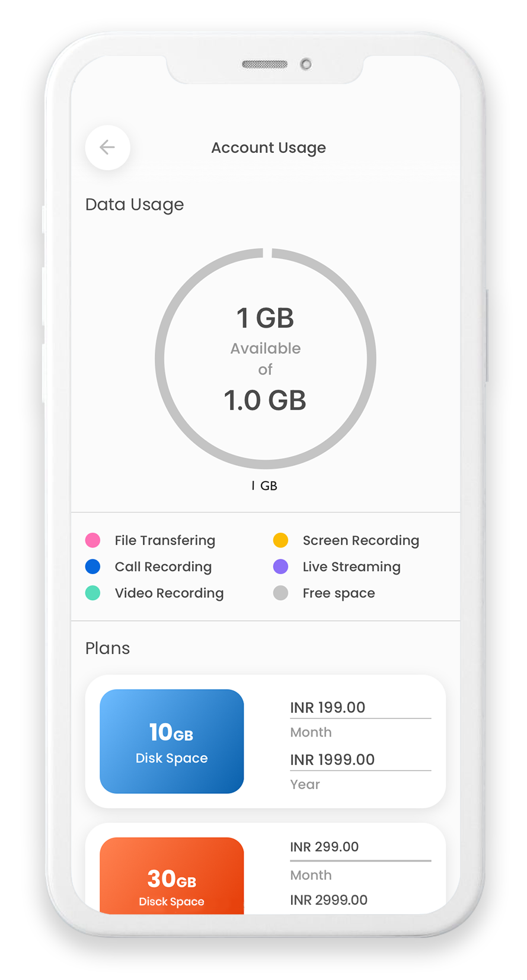This screenshot has width=527, height=980.
Task: Click the circular data usage ring
Action: point(266,358)
